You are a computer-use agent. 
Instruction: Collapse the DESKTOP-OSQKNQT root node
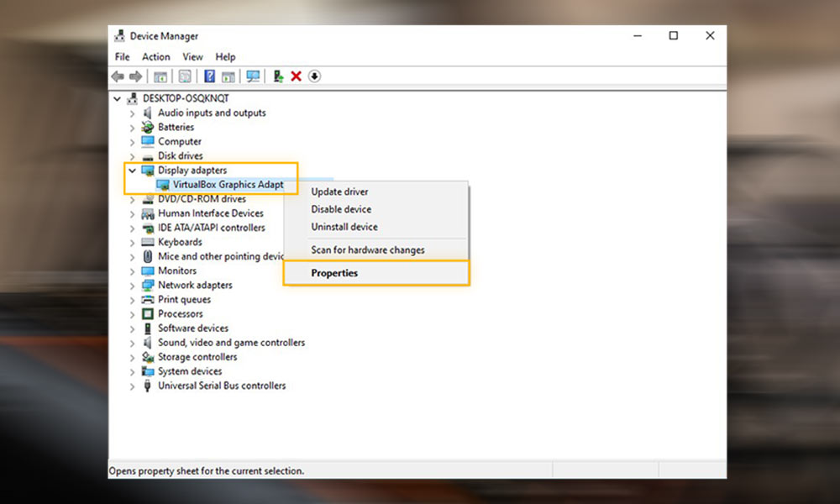tap(118, 98)
